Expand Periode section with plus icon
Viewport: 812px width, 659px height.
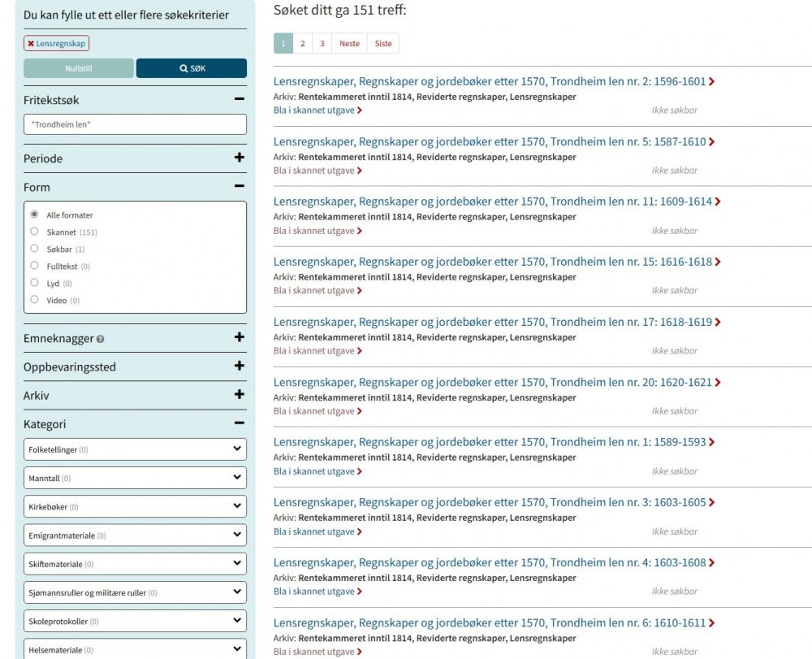click(239, 158)
